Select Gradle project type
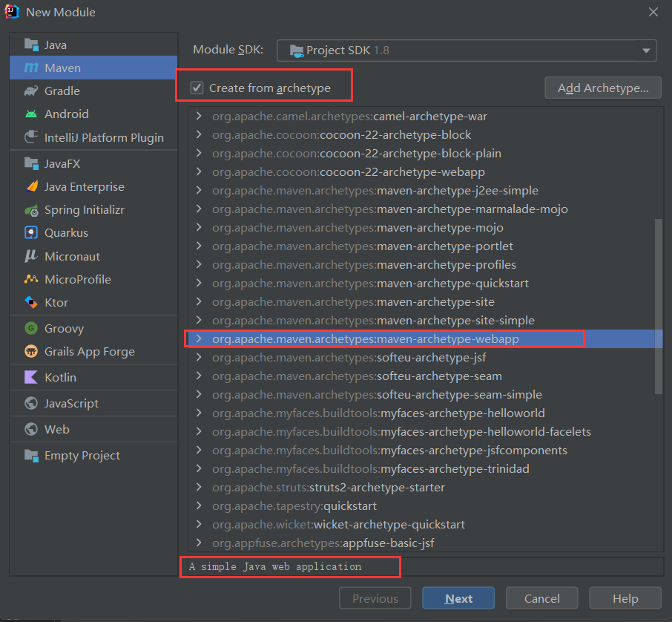Screen dimensions: 672x622 [93, 91]
